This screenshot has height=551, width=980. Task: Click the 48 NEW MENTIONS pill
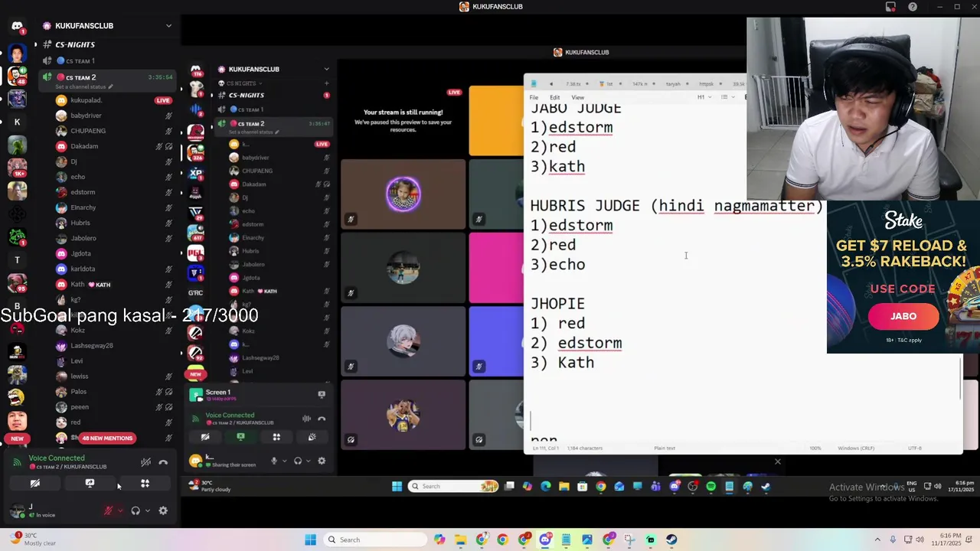click(x=107, y=439)
